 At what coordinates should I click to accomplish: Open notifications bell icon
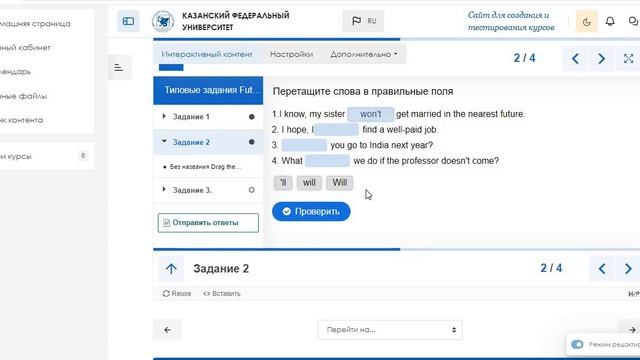pyautogui.click(x=610, y=21)
